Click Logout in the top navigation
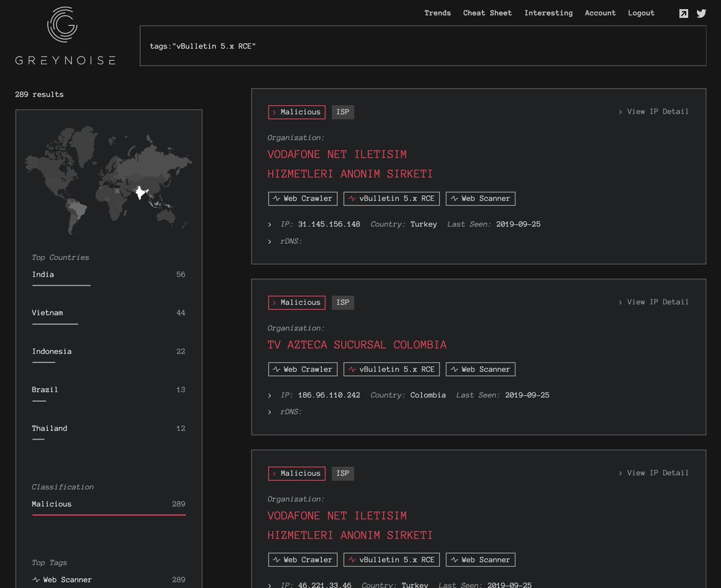This screenshot has width=721, height=588. point(641,13)
